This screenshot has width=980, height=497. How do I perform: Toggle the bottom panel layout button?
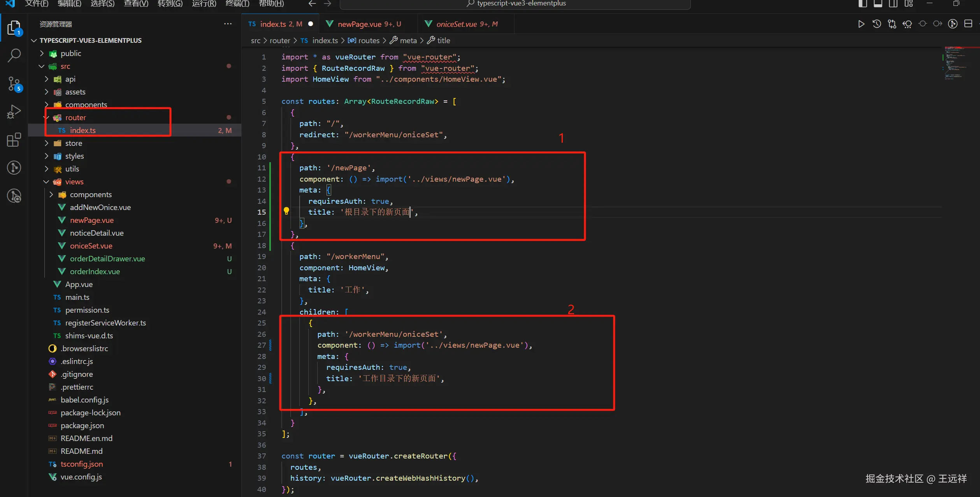tap(878, 3)
